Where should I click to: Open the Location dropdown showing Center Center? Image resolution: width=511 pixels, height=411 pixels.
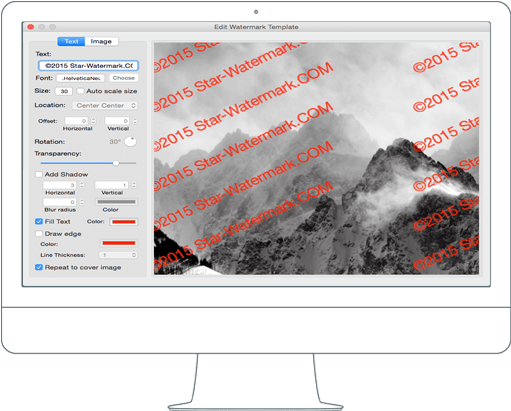click(x=105, y=105)
